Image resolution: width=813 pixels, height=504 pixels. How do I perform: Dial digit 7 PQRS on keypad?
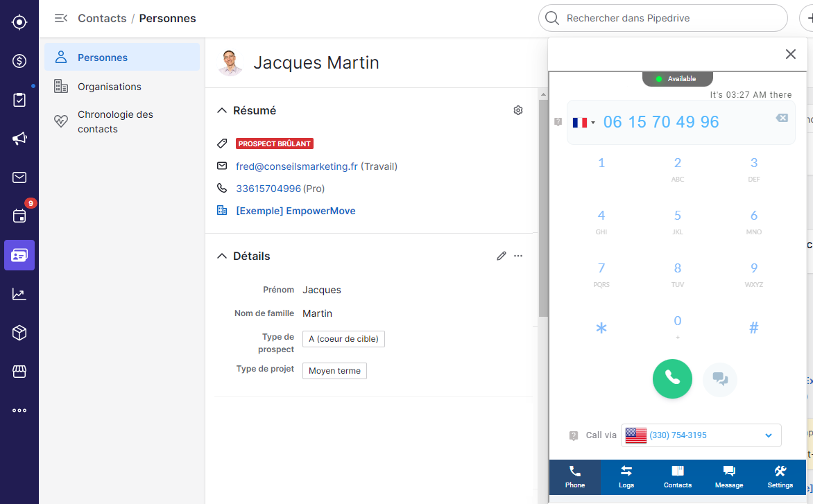tap(601, 275)
